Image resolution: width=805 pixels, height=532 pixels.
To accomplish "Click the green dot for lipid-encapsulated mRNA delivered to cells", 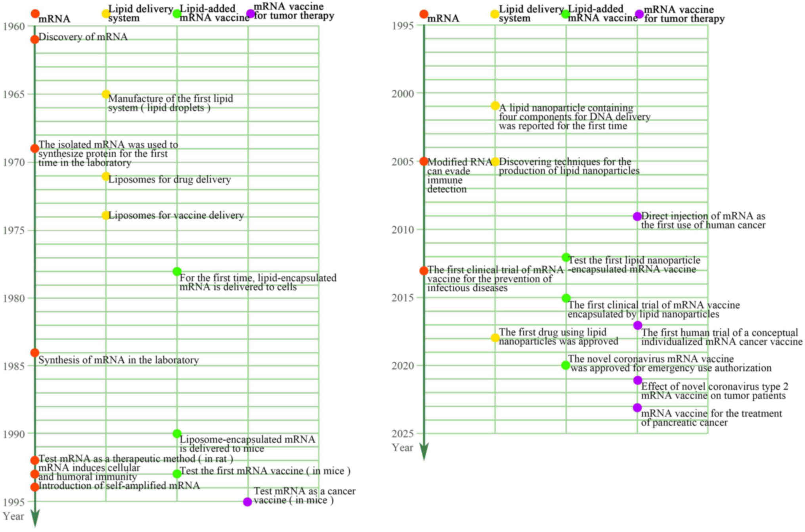I will pyautogui.click(x=177, y=271).
